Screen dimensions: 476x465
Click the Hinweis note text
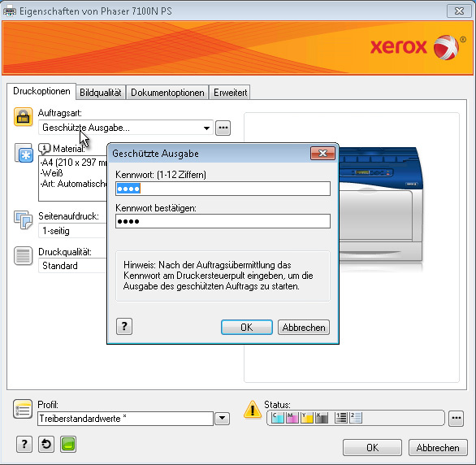click(x=218, y=276)
